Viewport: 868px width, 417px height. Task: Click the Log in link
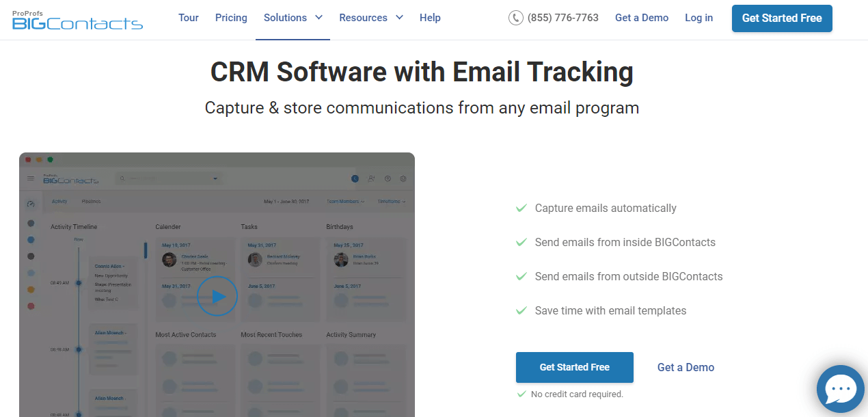[699, 18]
